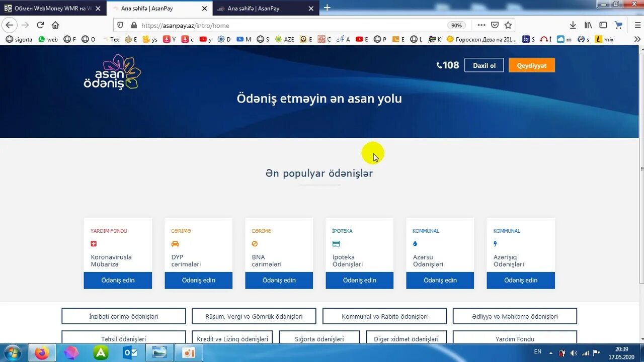644x362 pixels.
Task: Open 'Kredit və Lizinq ödənişləri' category
Action: coord(232,337)
